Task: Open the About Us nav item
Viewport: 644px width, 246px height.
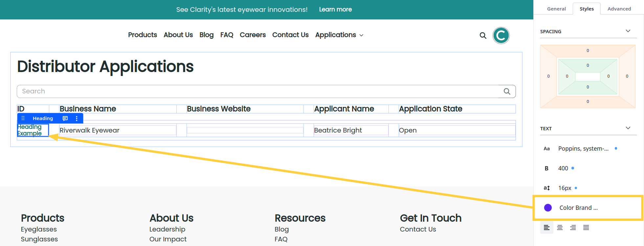Action: 178,35
